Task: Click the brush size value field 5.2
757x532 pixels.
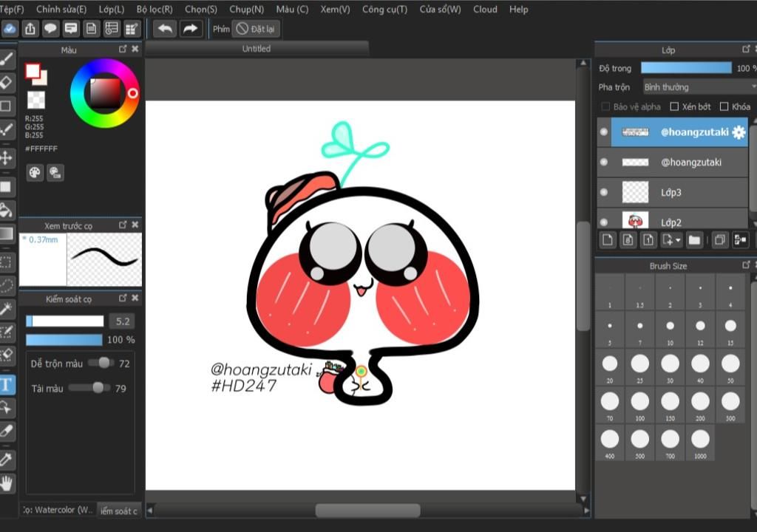Action: point(122,321)
